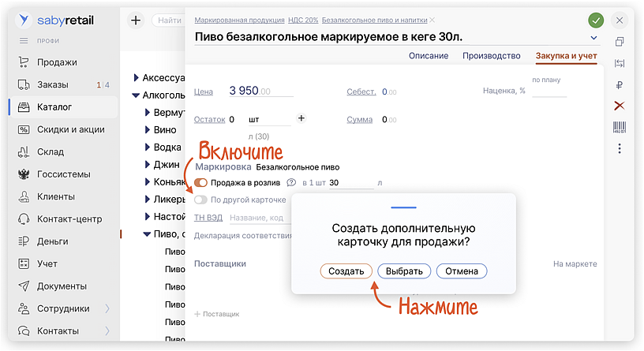Viewport: 644px width, 351px height.
Task: Collapse the Алкоголь tree category
Action: [x=136, y=95]
